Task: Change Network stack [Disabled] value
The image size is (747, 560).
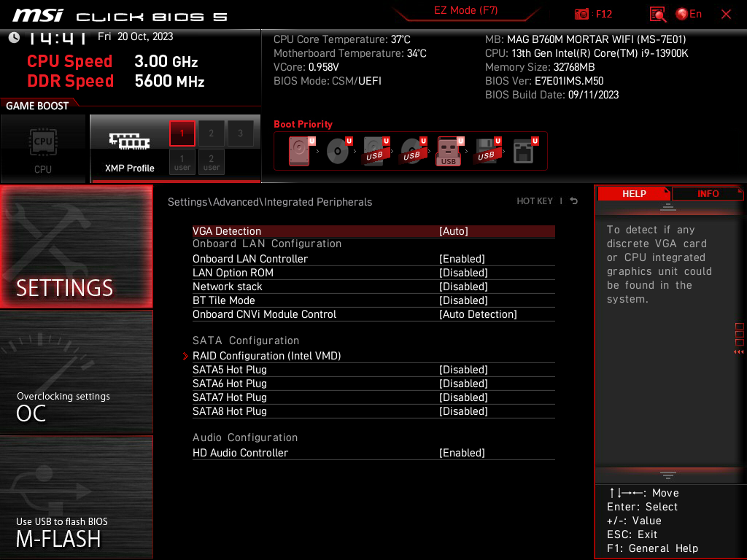Action: [x=463, y=286]
